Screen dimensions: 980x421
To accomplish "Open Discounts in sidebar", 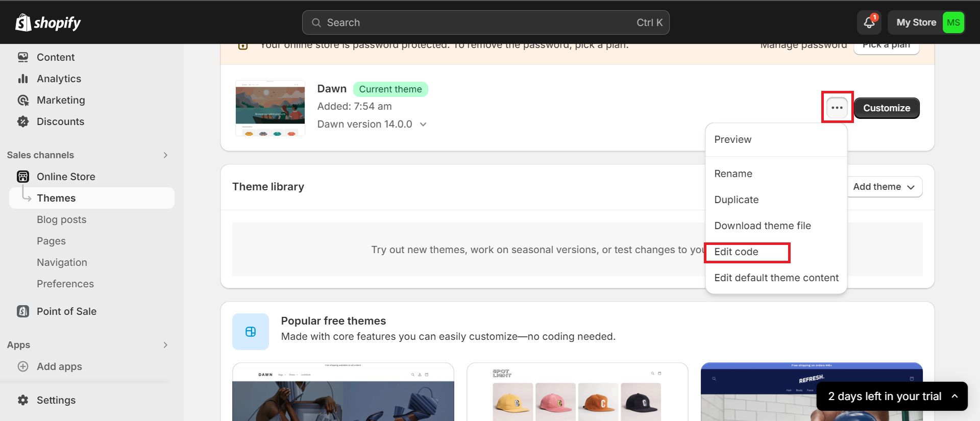I will coord(60,121).
